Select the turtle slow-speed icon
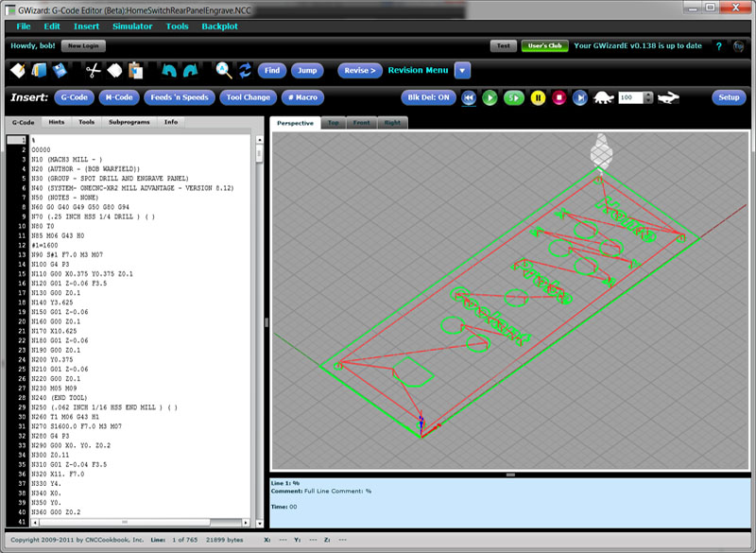The width and height of the screenshot is (756, 553). click(603, 96)
